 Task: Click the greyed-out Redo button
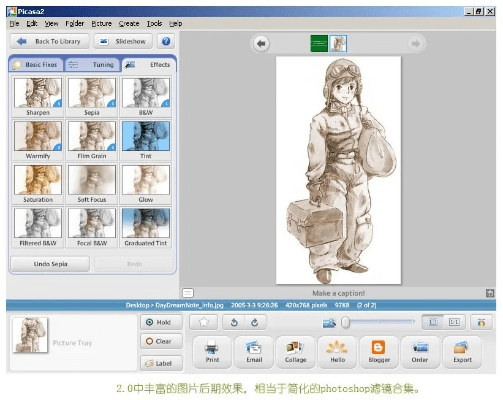134,264
